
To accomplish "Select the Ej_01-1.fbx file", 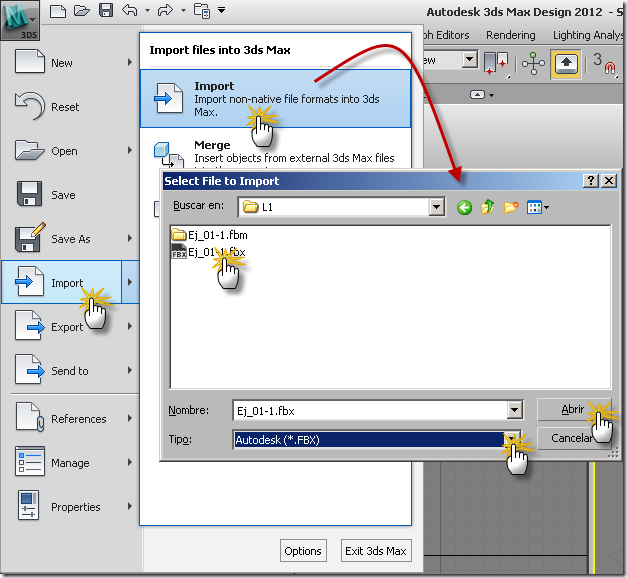I will point(208,252).
